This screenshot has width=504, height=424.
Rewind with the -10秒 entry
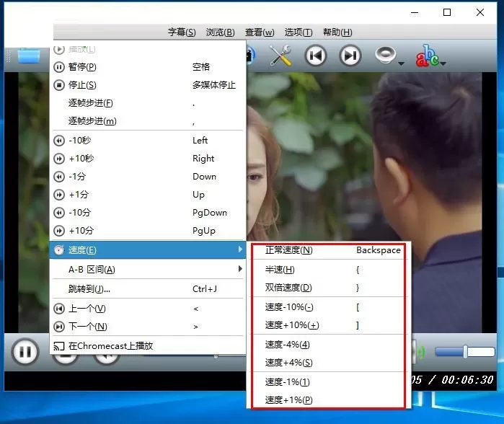(x=148, y=141)
